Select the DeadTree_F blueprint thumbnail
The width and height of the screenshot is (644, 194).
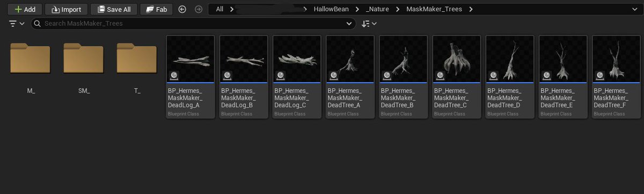click(616, 59)
